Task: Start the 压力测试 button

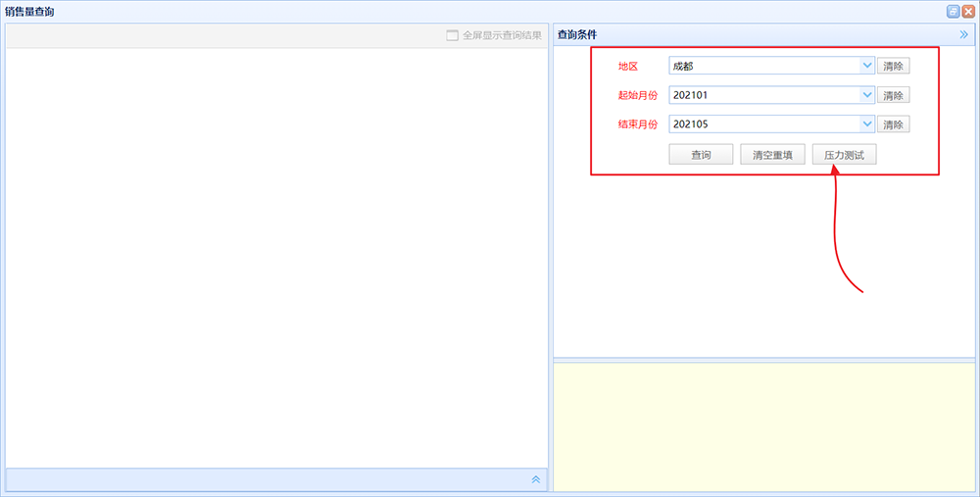Action: pyautogui.click(x=845, y=155)
